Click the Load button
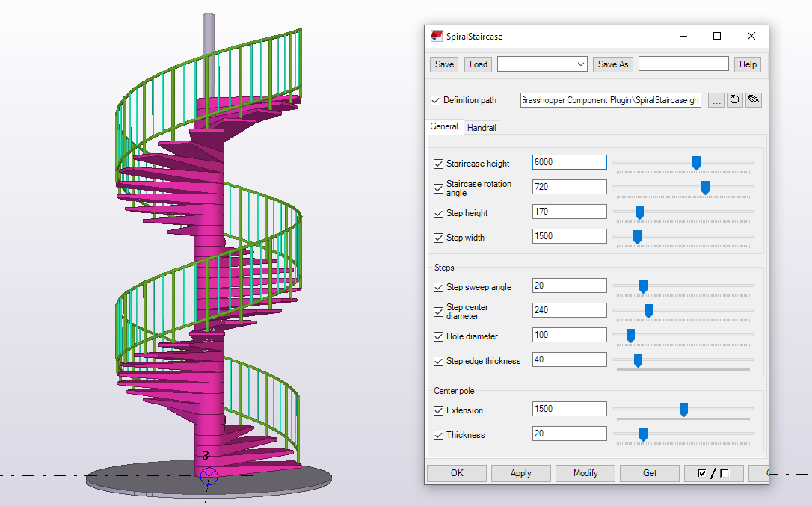This screenshot has width=812, height=506. 479,64
